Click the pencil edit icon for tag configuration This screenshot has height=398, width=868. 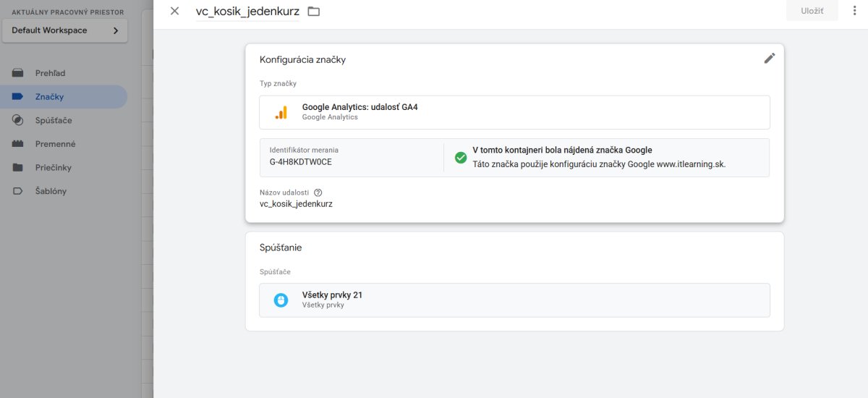tap(770, 59)
